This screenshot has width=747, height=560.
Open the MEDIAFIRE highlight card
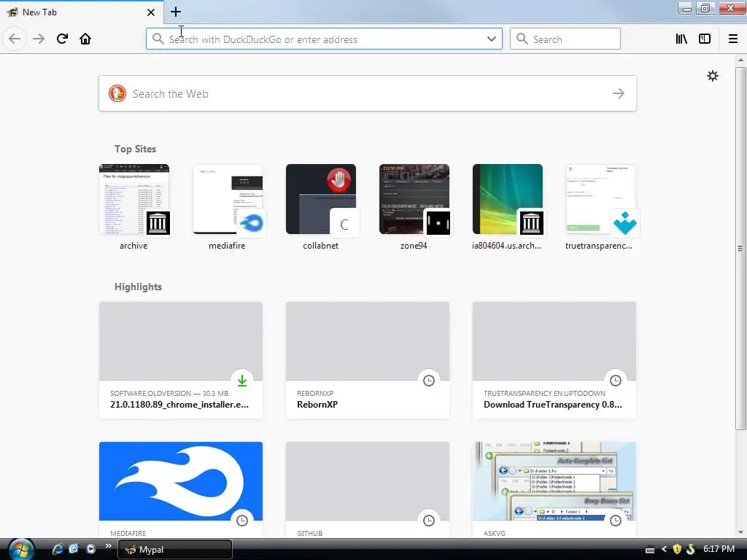tap(181, 489)
